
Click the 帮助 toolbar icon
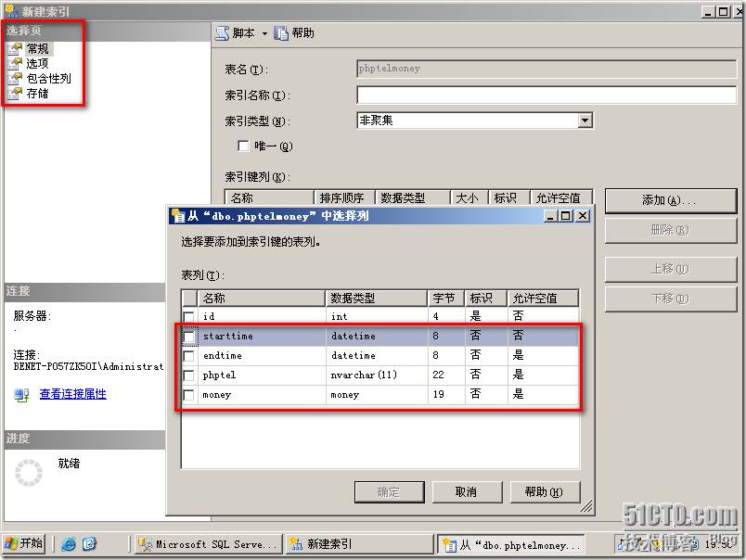pos(281,33)
